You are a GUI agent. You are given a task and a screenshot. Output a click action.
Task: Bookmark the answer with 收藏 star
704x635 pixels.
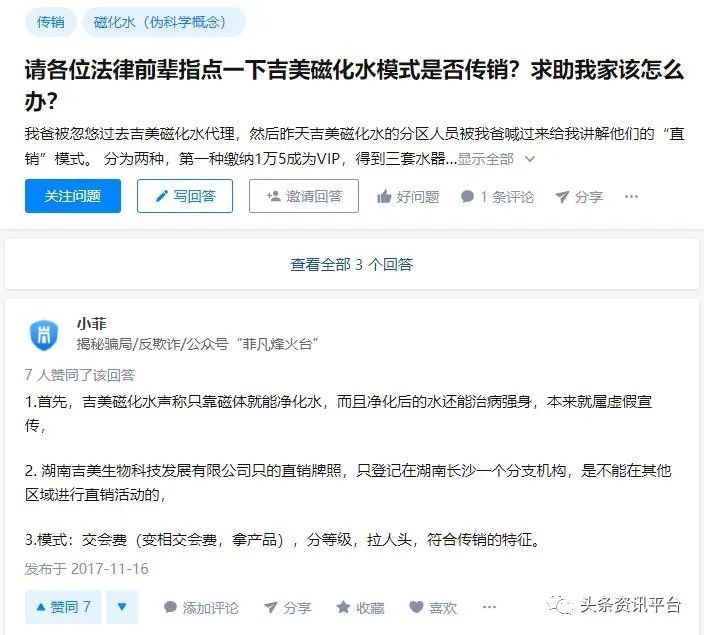click(x=360, y=607)
